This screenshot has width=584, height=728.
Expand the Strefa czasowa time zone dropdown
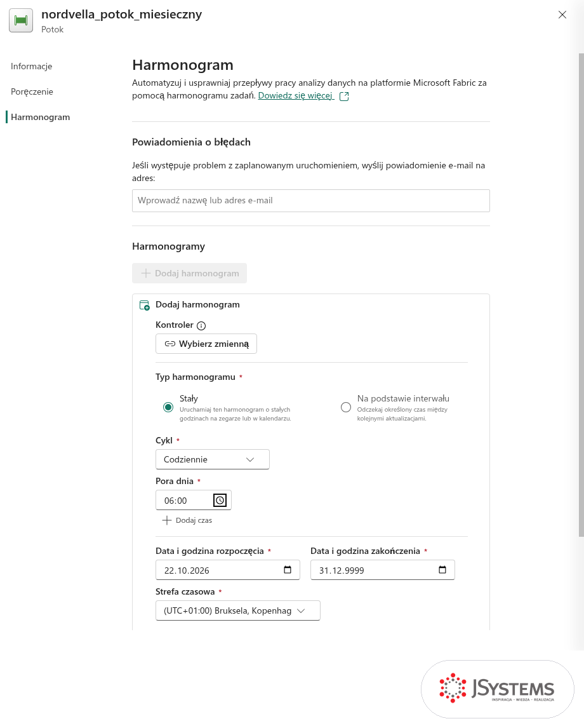[x=238, y=610]
